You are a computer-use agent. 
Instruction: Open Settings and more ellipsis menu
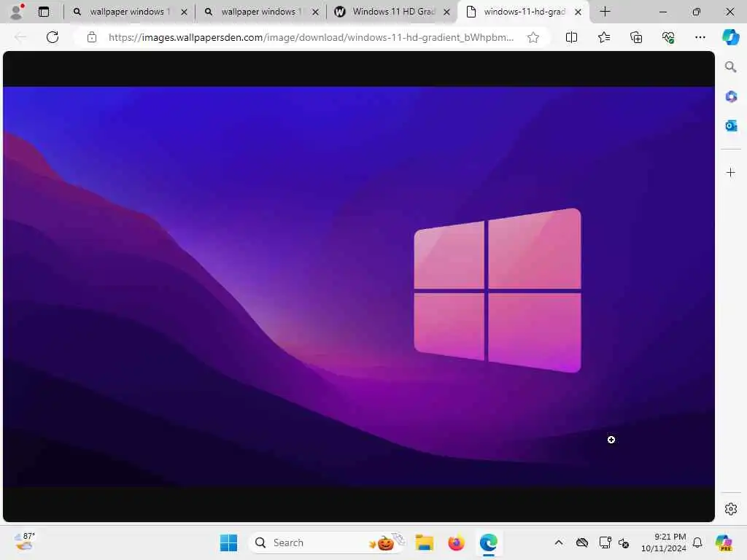(700, 37)
